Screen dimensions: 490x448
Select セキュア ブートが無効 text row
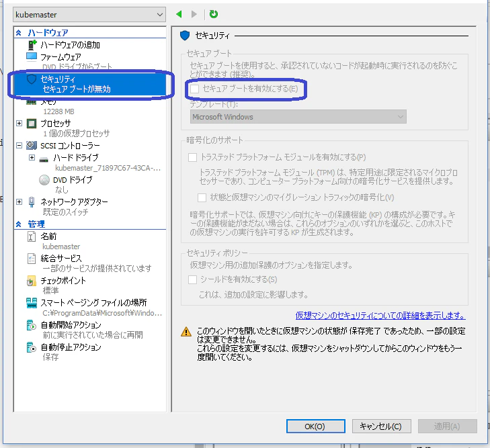point(77,89)
